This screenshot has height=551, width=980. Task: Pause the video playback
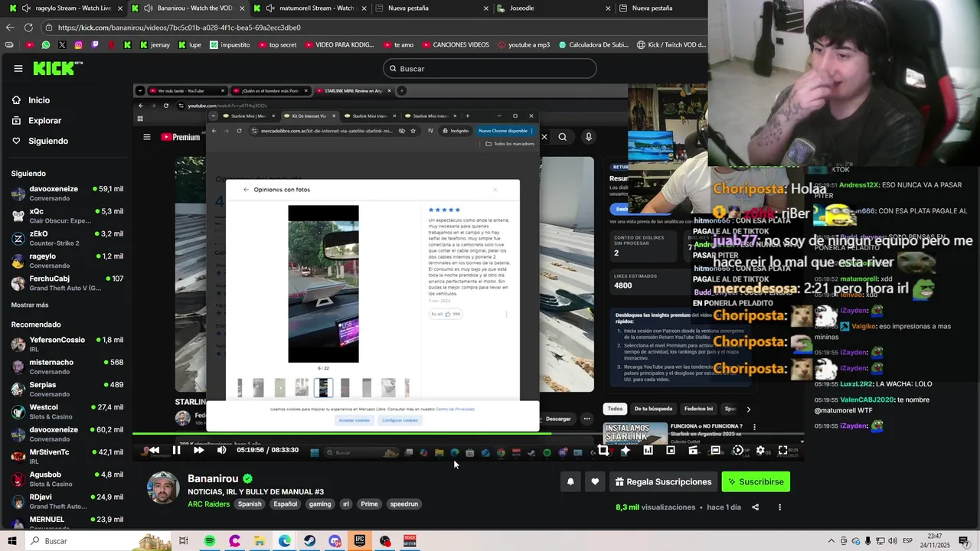[x=176, y=450]
